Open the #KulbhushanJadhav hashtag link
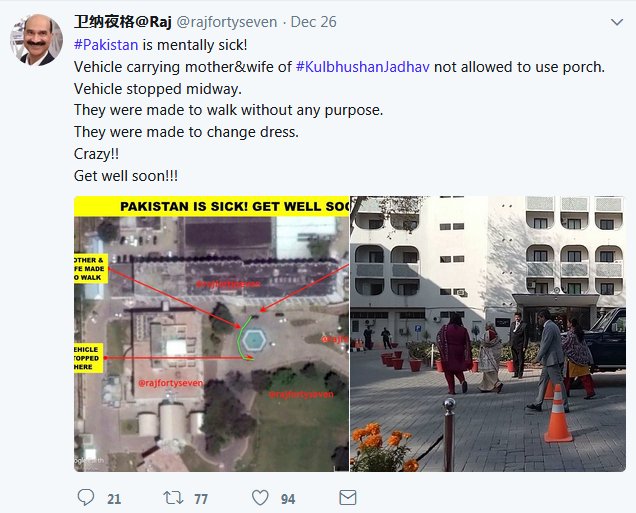Image resolution: width=636 pixels, height=513 pixels. point(363,67)
